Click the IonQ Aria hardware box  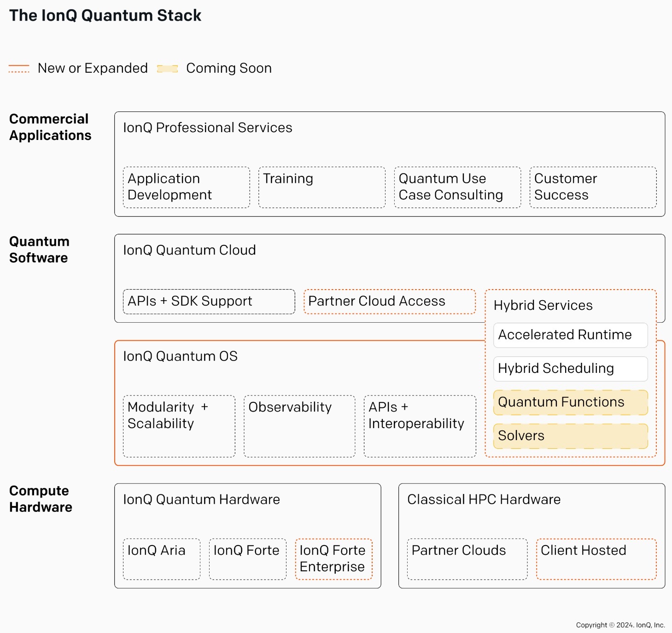(x=162, y=559)
